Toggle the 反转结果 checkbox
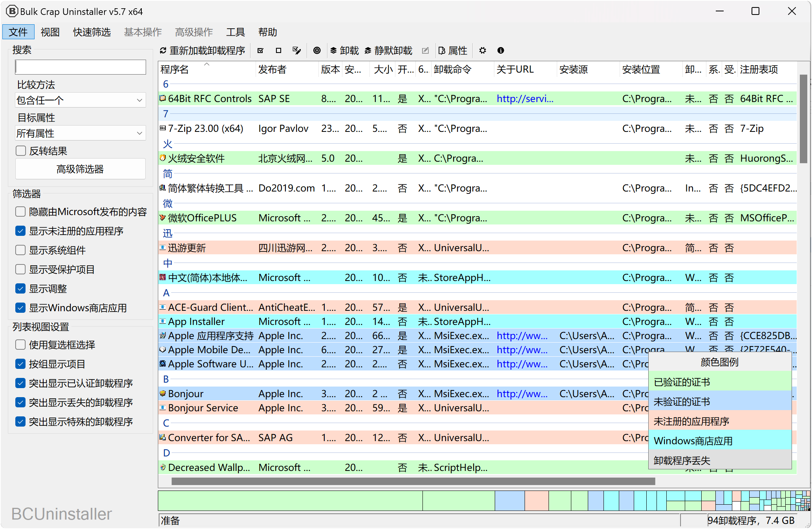 [x=20, y=151]
